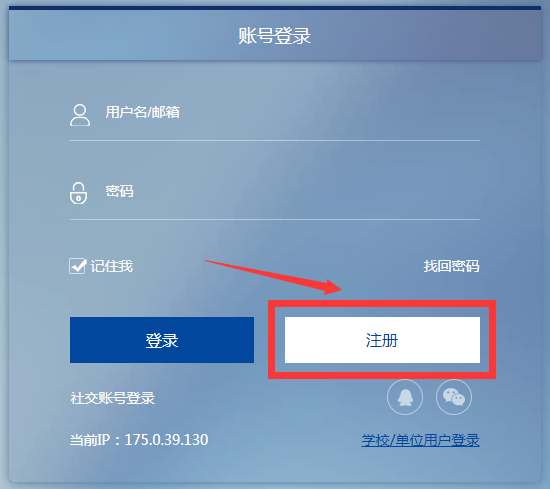This screenshot has width=550, height=489.
Task: Click the padlock password icon
Action: [78, 193]
